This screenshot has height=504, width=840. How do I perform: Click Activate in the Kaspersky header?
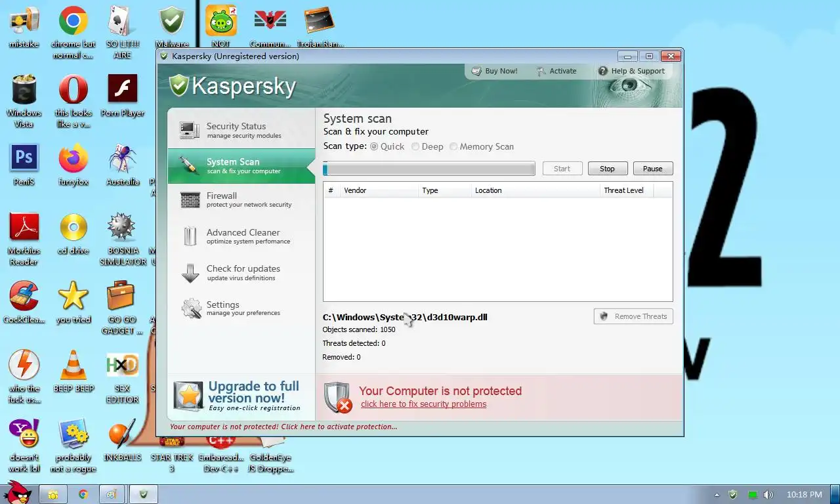point(556,71)
